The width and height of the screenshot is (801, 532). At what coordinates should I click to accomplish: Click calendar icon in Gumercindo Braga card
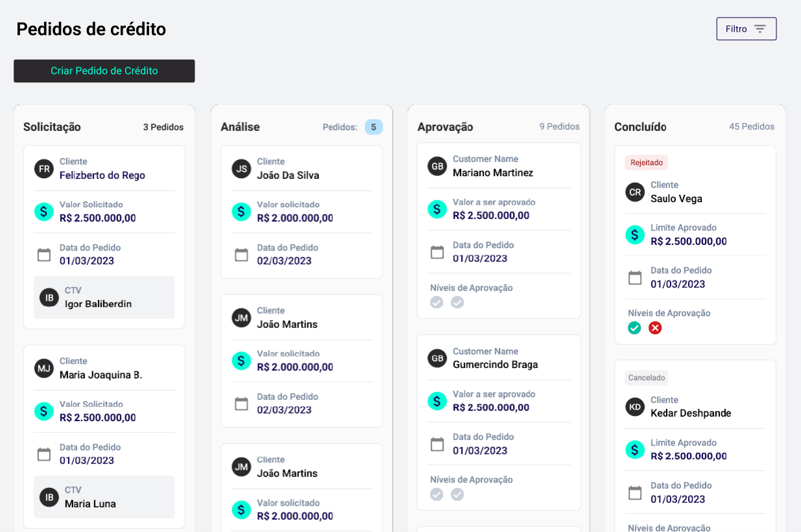(x=437, y=444)
